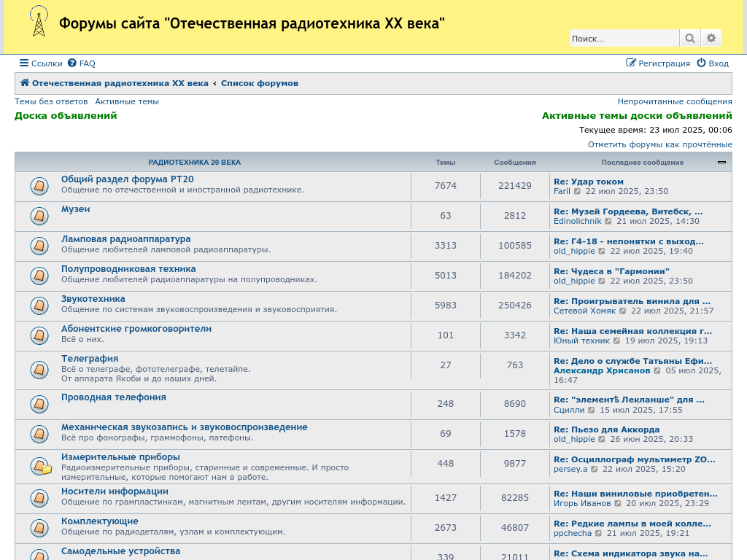The width and height of the screenshot is (747, 560).
Task: Open the Ламповая радиоаппаратура forum
Action: (125, 239)
